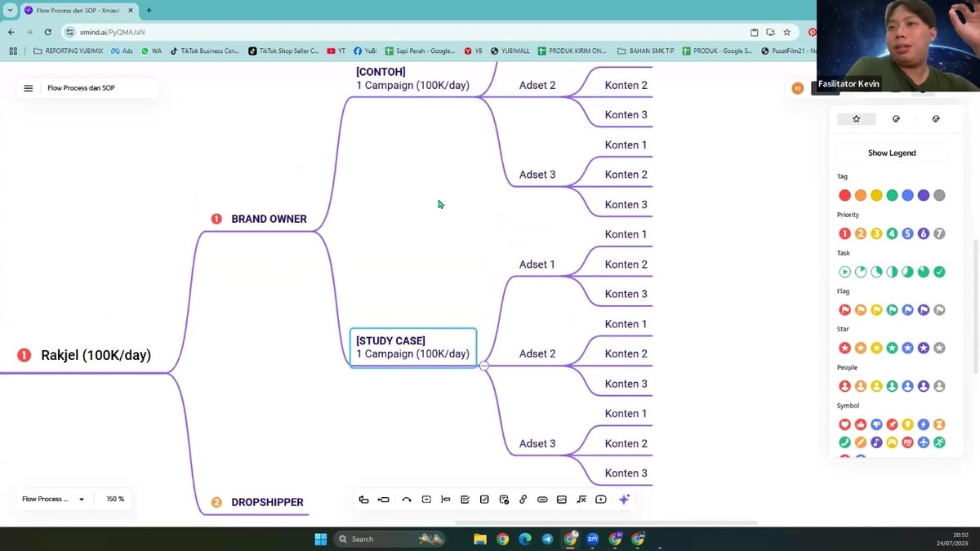Add a summary bracket from the toolbar
This screenshot has height=551, width=980.
point(446,500)
